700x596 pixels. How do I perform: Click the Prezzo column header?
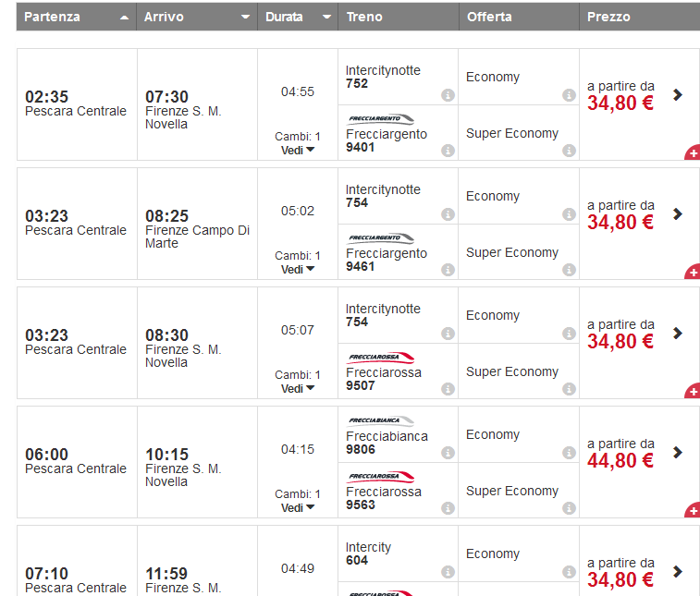pos(608,17)
